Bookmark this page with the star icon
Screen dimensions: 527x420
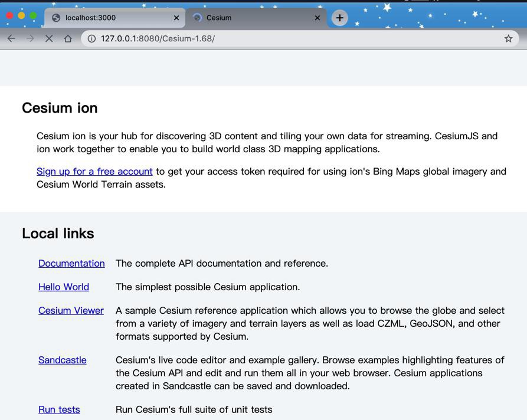(508, 39)
